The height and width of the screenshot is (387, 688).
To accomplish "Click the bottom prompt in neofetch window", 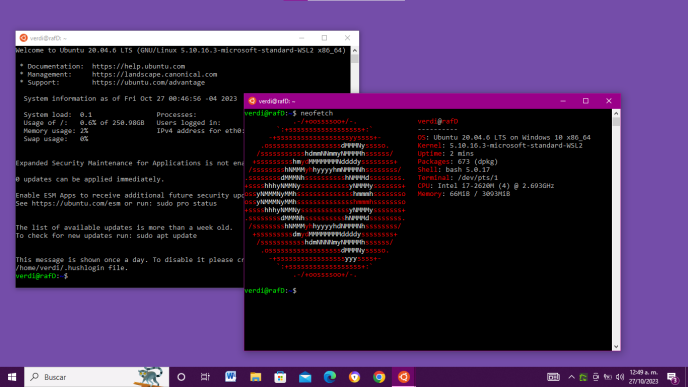I will (270, 290).
